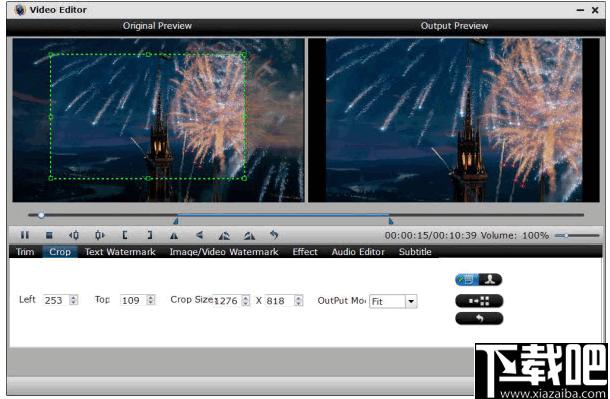Adjust crop height stepper arrows
This screenshot has height=399, width=610.
tap(298, 301)
